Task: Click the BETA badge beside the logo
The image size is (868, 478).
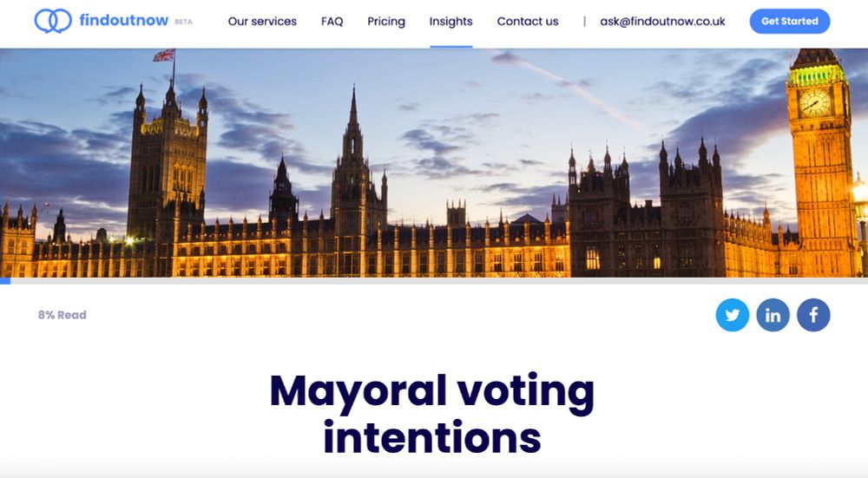Action: pos(183,23)
